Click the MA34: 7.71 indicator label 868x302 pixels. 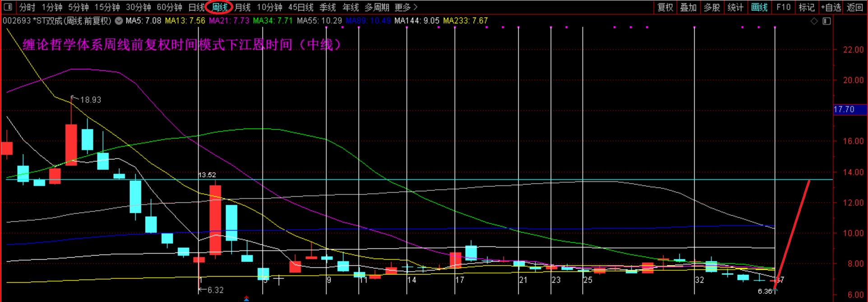[273, 21]
